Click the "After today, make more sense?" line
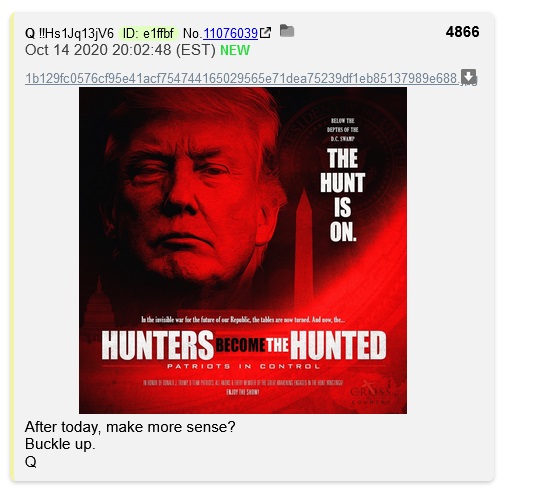 (130, 427)
